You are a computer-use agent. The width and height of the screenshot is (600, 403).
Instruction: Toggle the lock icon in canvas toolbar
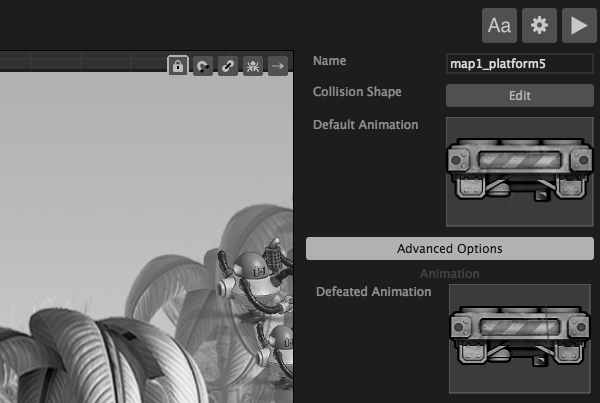177,66
